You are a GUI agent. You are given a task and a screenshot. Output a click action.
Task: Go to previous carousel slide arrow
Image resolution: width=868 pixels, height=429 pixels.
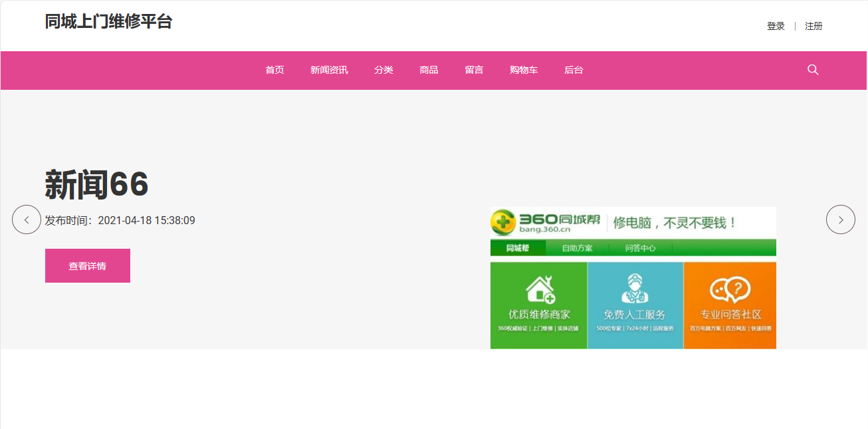coord(27,219)
